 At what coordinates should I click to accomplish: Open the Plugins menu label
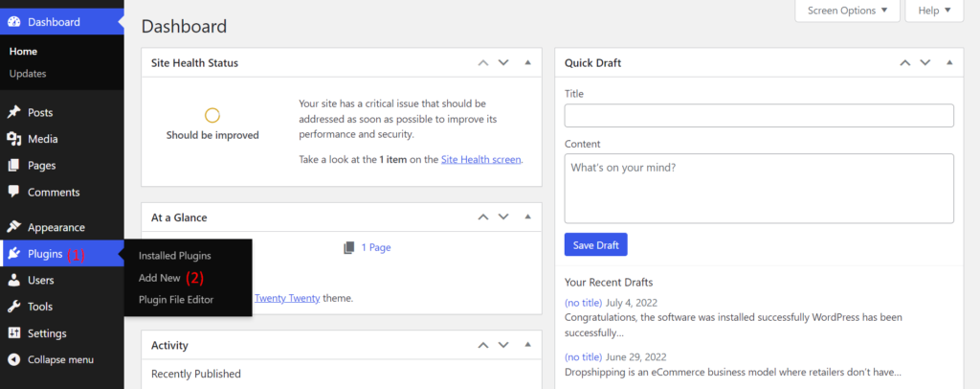pos(45,254)
